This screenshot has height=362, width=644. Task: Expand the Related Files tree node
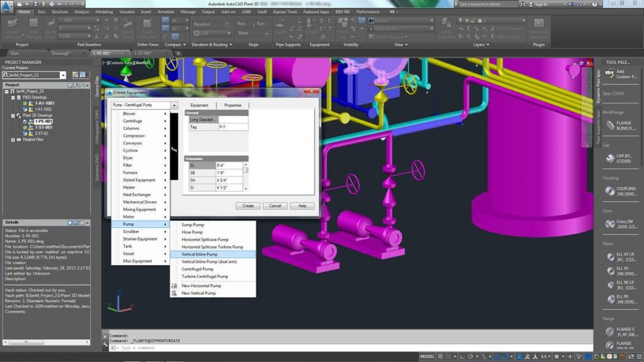[12, 140]
